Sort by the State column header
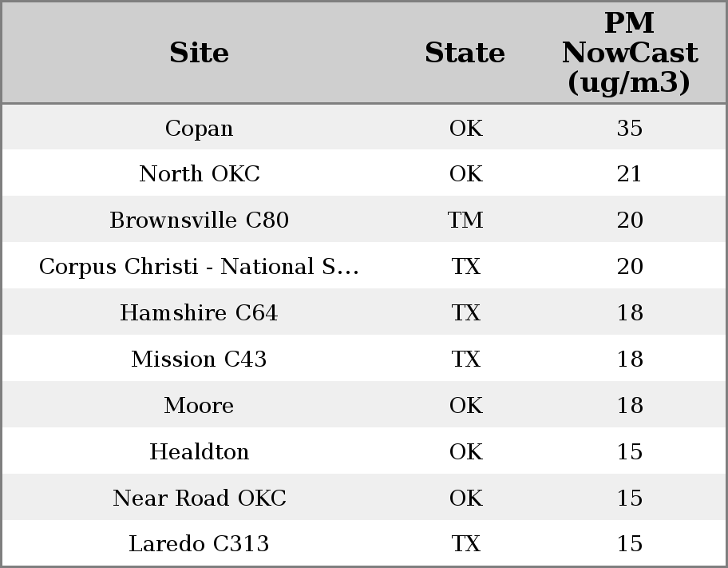 pyautogui.click(x=465, y=53)
